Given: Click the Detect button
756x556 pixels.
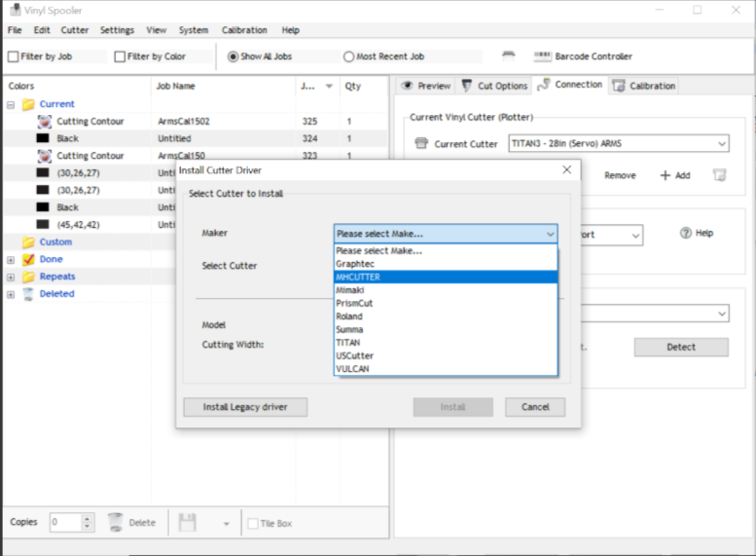Looking at the screenshot, I should (681, 347).
